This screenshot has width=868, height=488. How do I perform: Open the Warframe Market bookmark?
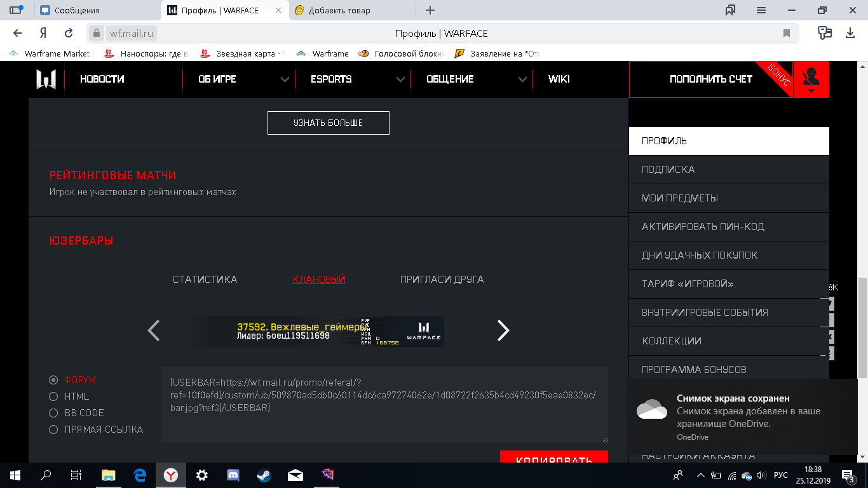click(x=51, y=54)
